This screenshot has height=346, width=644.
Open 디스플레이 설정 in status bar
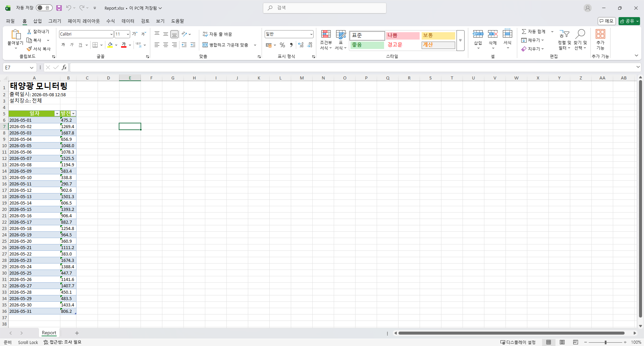pyautogui.click(x=518, y=342)
